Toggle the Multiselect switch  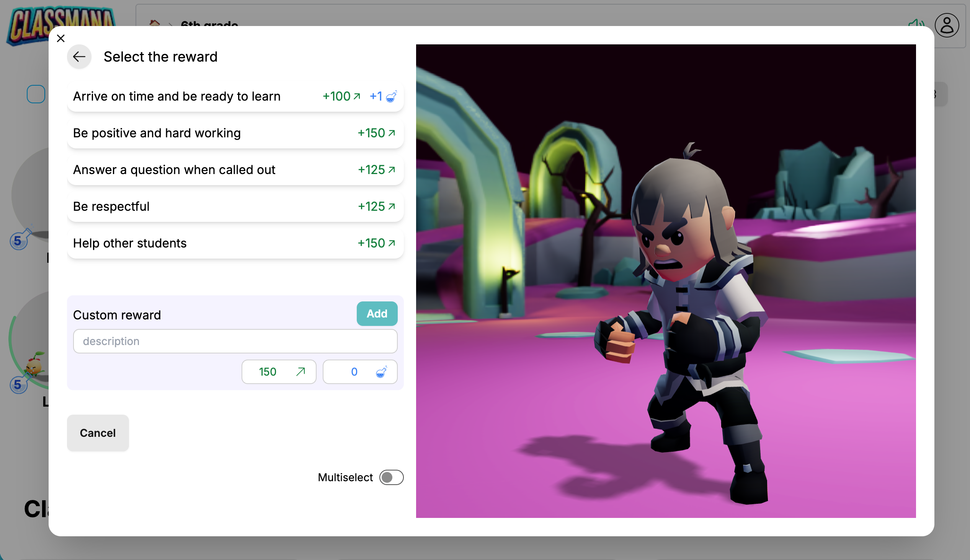click(391, 477)
